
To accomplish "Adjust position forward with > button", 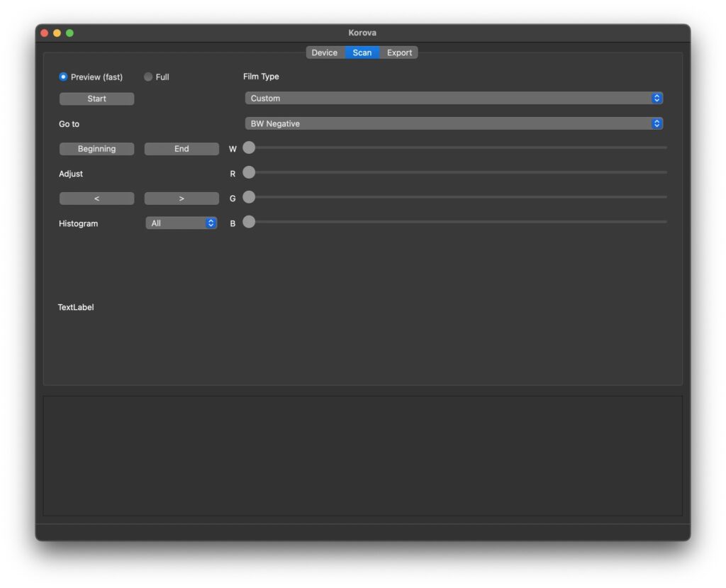I will [181, 199].
